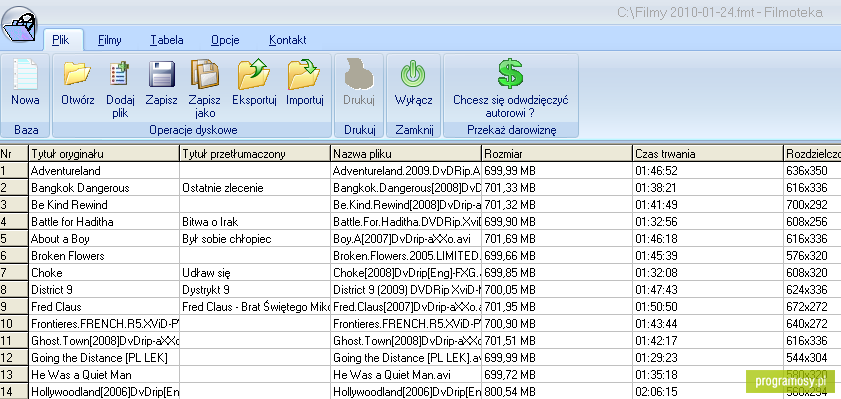Image resolution: width=841 pixels, height=399 pixels.
Task: Select the 636x350 resolution cell
Action: click(x=813, y=171)
